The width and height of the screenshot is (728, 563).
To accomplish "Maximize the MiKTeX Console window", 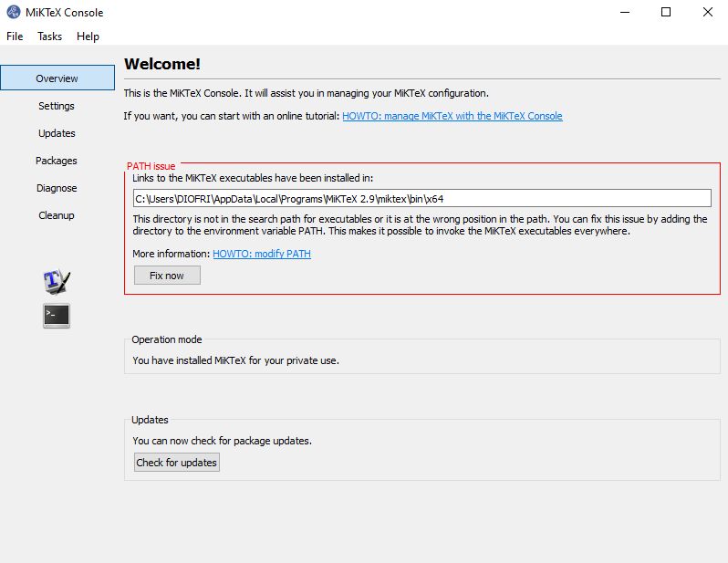I will pos(666,12).
